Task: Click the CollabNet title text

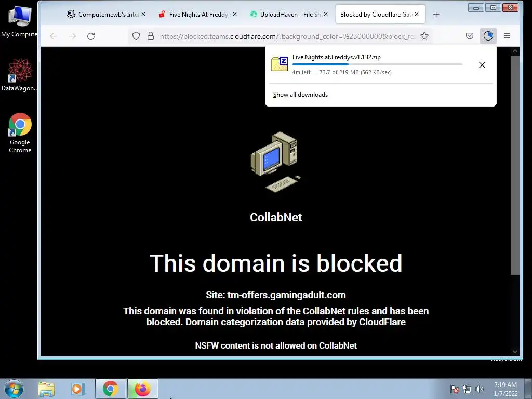Action: click(276, 217)
